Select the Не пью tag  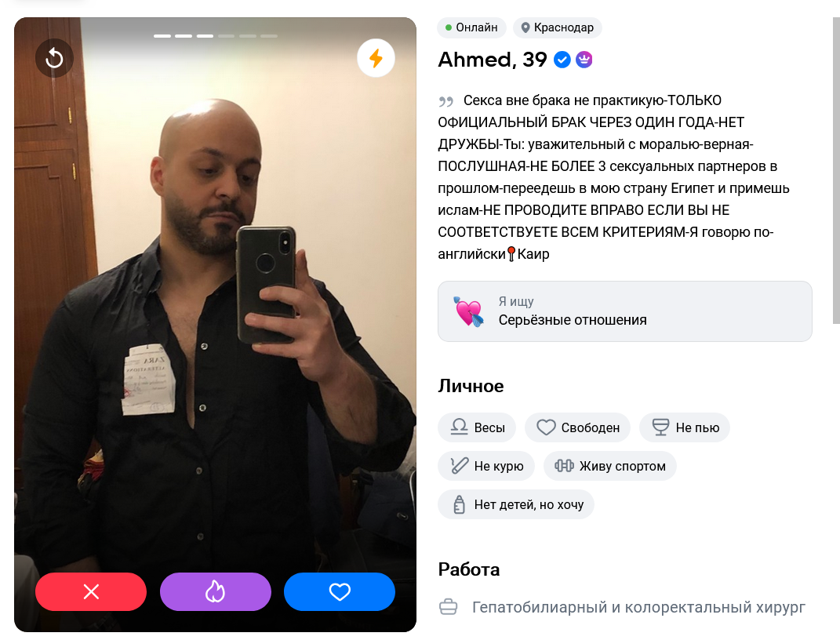[x=685, y=427]
